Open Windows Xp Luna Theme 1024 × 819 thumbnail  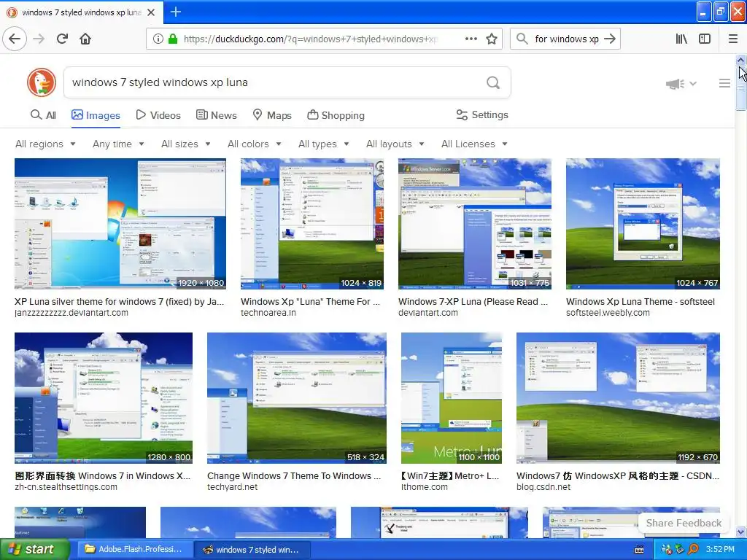coord(312,224)
